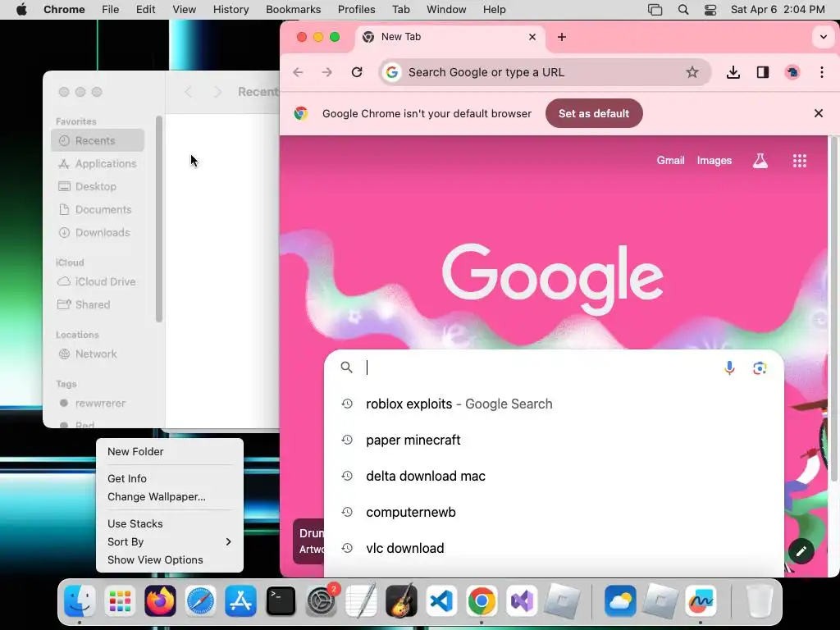Screen dimensions: 840x630
Task: Open the Gmail link
Action: [x=670, y=161]
